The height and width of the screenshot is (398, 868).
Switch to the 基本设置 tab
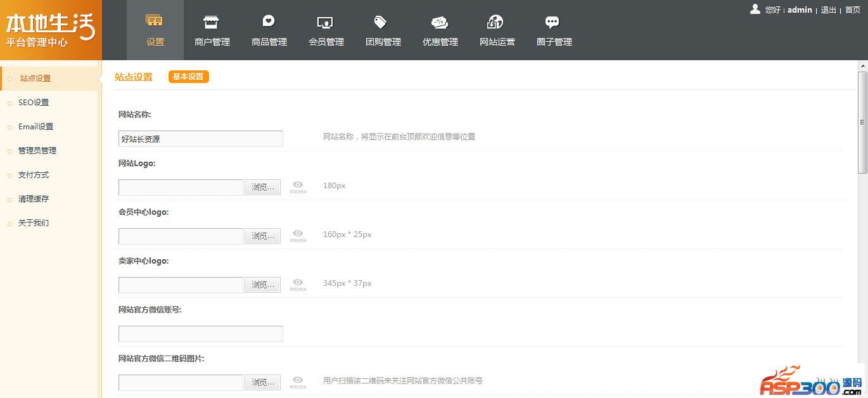tap(188, 77)
